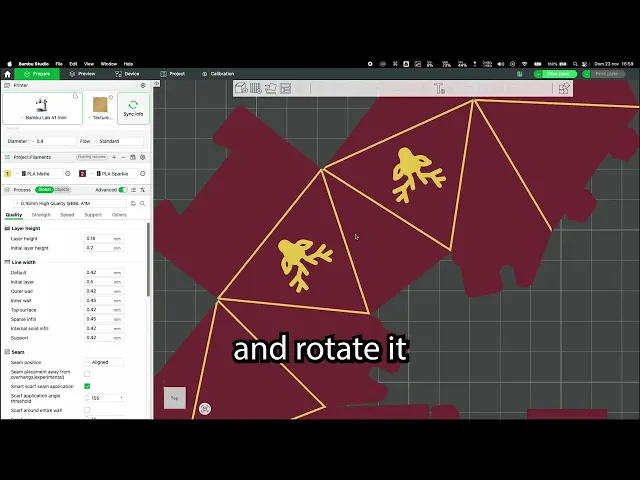Click the collapse sidebar icon

(157, 83)
